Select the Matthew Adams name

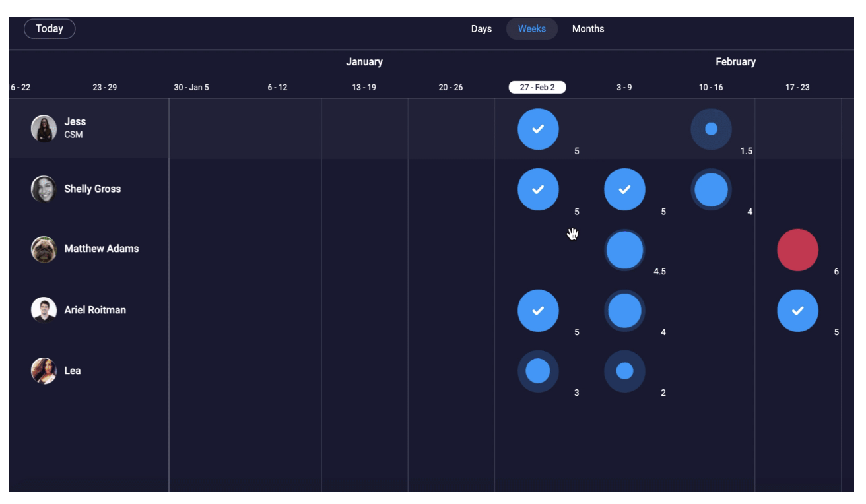coord(102,249)
